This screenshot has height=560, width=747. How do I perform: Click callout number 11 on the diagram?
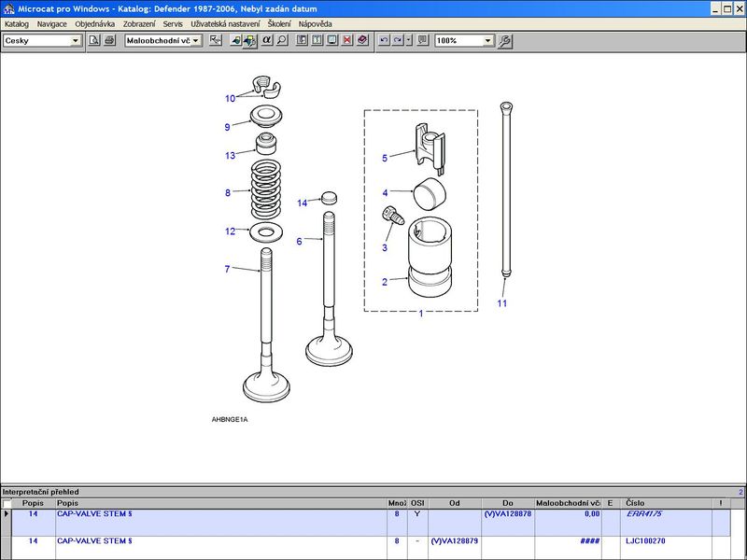[x=501, y=303]
